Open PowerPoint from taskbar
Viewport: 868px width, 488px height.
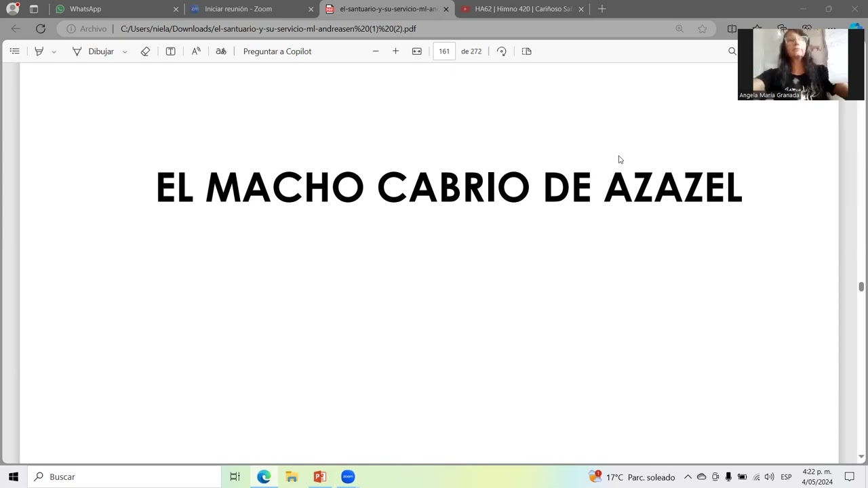coord(319,476)
